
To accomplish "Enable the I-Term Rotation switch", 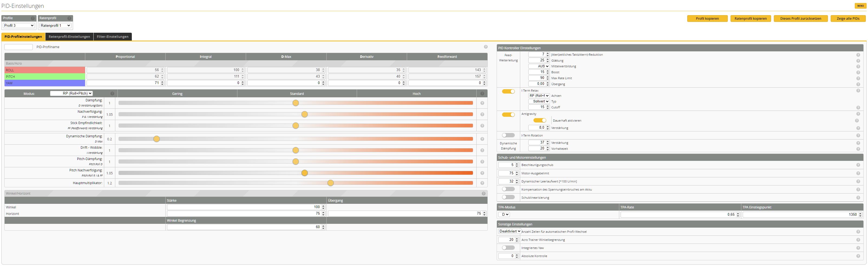I will pos(508,135).
